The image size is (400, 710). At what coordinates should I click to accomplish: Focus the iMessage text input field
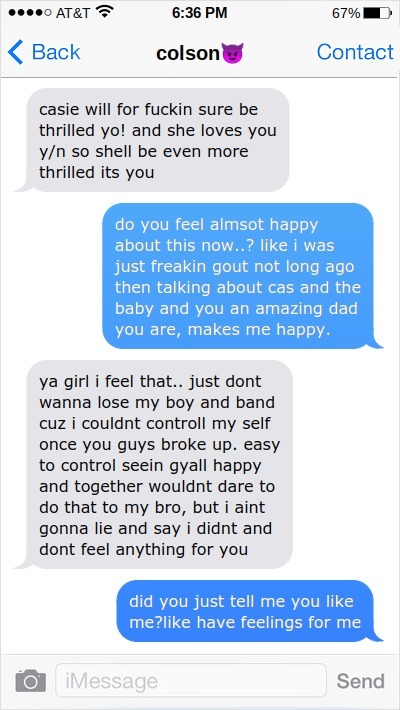pos(191,681)
